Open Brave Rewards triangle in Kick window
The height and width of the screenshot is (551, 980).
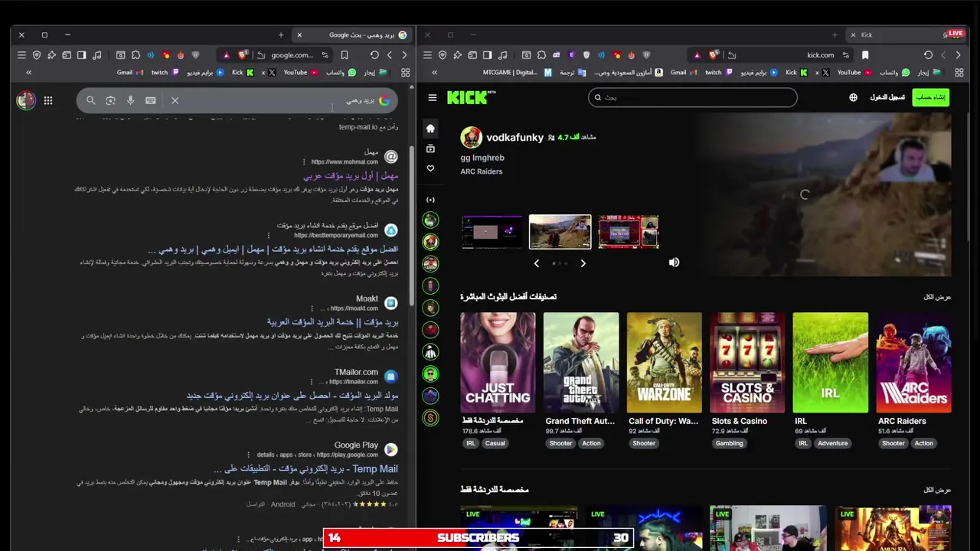697,55
